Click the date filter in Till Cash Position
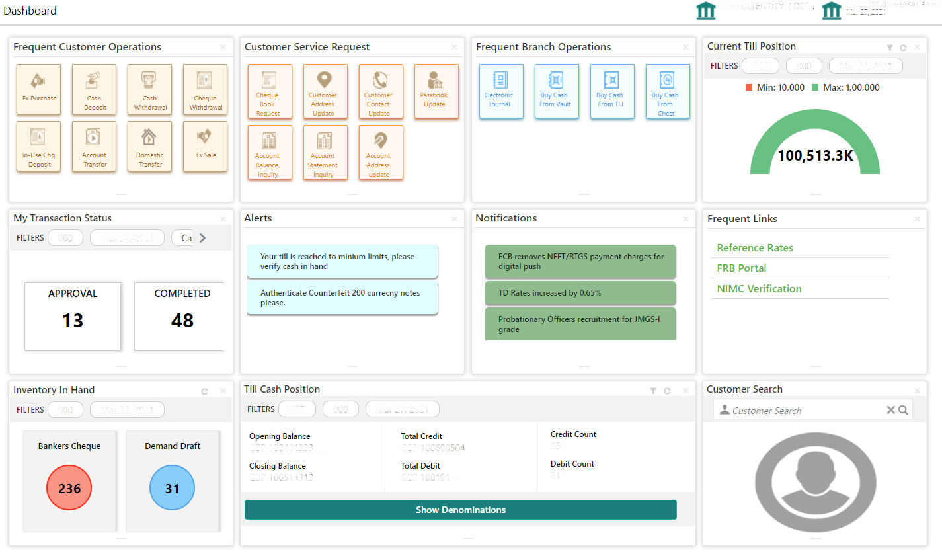 click(403, 409)
